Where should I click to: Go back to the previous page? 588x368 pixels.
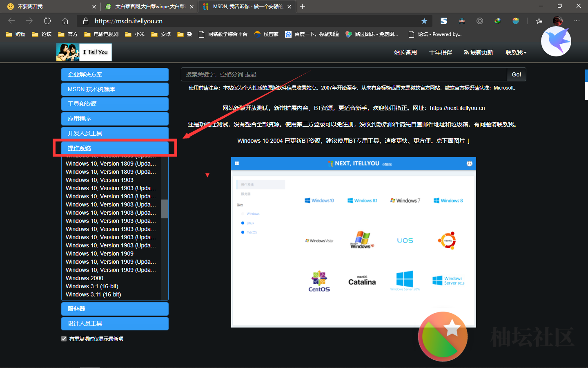click(x=11, y=21)
